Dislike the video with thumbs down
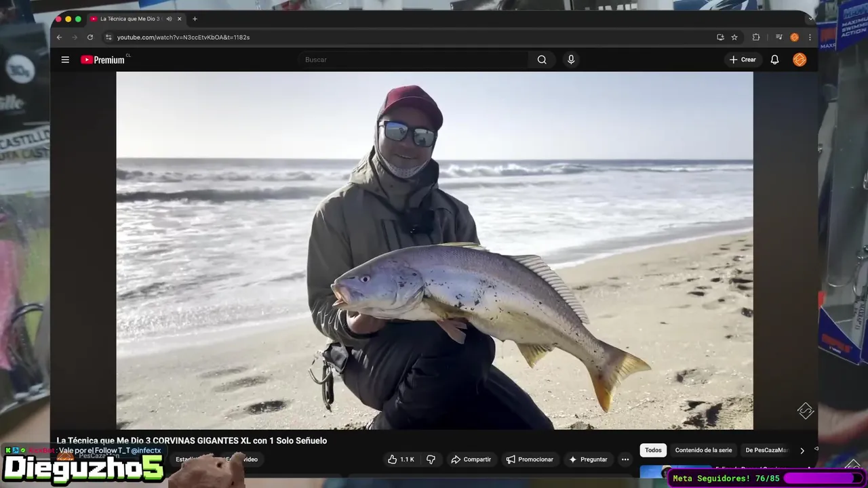 431,460
